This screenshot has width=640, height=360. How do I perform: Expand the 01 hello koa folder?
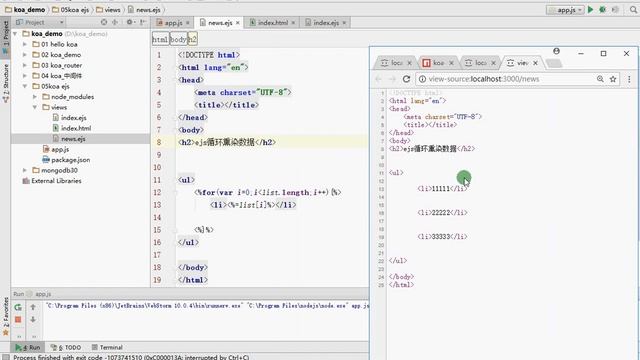coord(25,44)
